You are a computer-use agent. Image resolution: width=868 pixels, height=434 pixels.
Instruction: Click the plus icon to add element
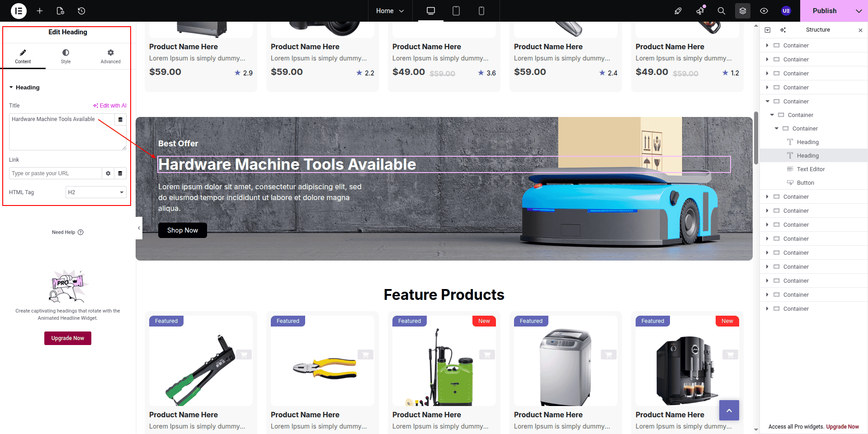pyautogui.click(x=40, y=11)
